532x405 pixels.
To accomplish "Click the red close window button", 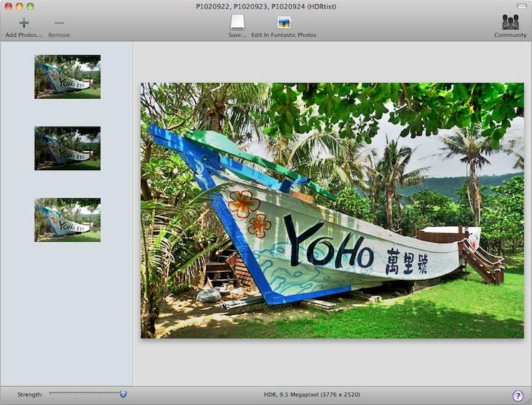I will (x=9, y=6).
